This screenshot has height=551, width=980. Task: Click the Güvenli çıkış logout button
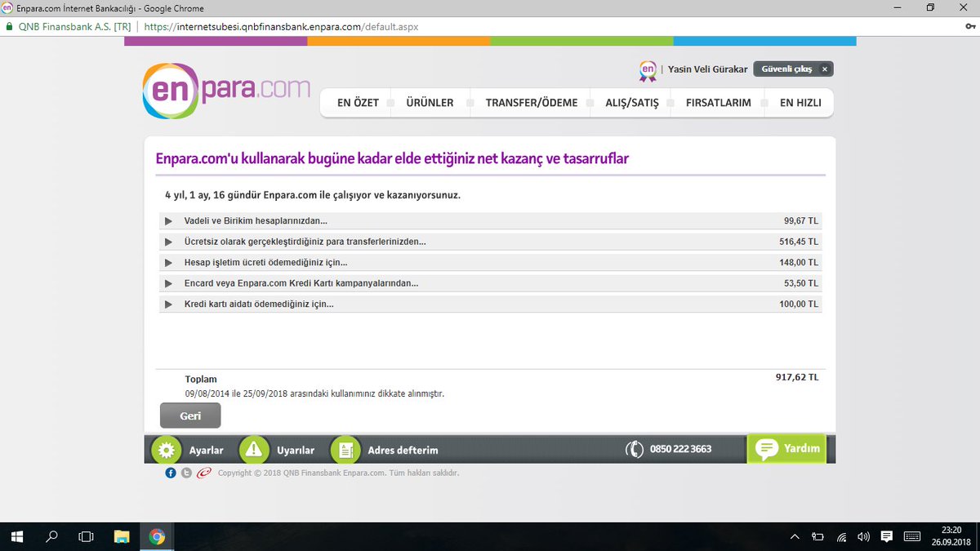click(x=793, y=69)
